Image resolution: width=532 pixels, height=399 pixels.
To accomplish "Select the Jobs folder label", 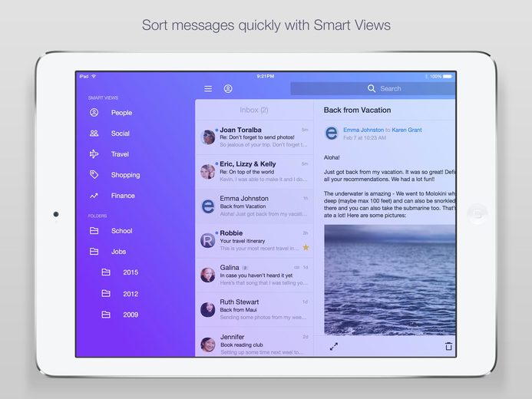I will (118, 252).
